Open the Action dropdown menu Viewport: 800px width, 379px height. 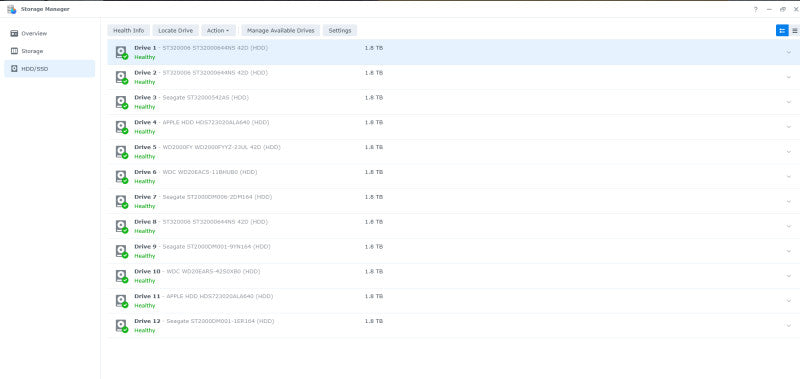click(x=218, y=31)
